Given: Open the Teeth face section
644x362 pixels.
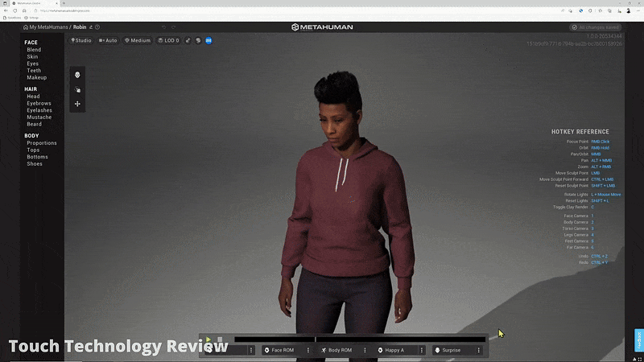Looking at the screenshot, I should click(34, 71).
